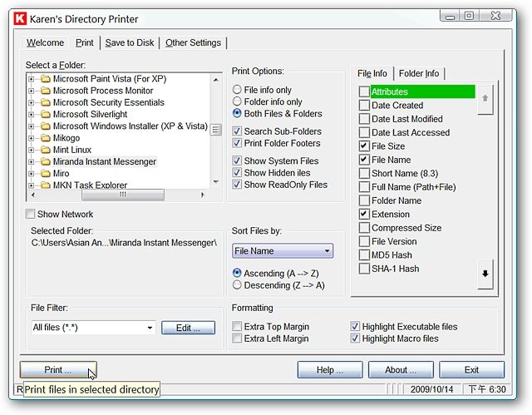This screenshot has width=532, height=415.
Task: Click the About ... button
Action: pyautogui.click(x=401, y=370)
